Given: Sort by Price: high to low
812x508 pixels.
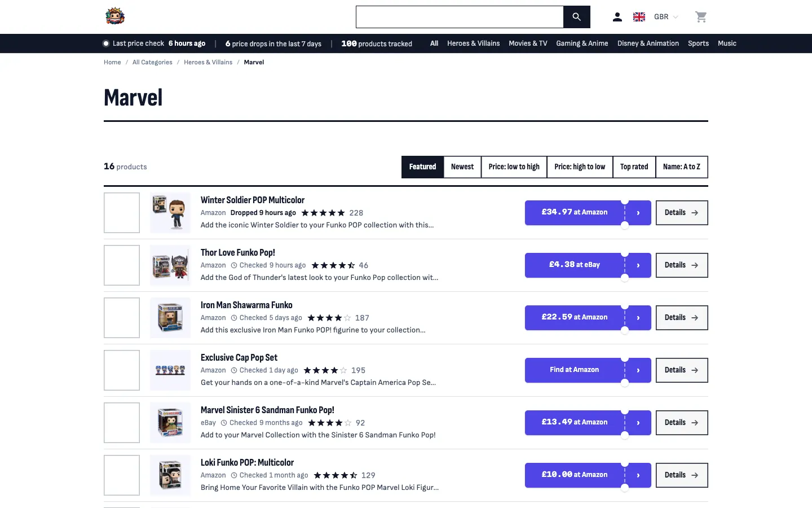Looking at the screenshot, I should pyautogui.click(x=580, y=167).
